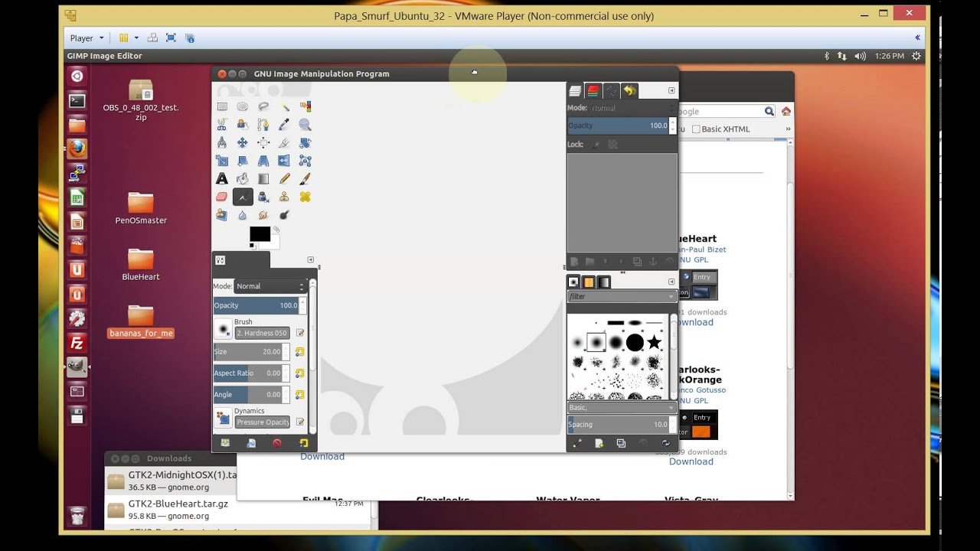Select the Rotate tool
This screenshot has height=551, width=980.
coord(305,142)
